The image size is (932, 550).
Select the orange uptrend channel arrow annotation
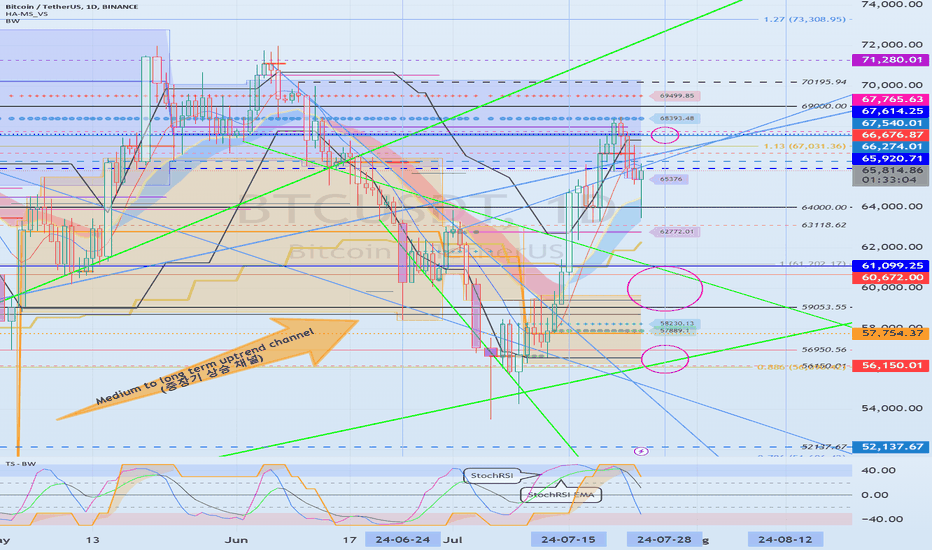tap(208, 369)
